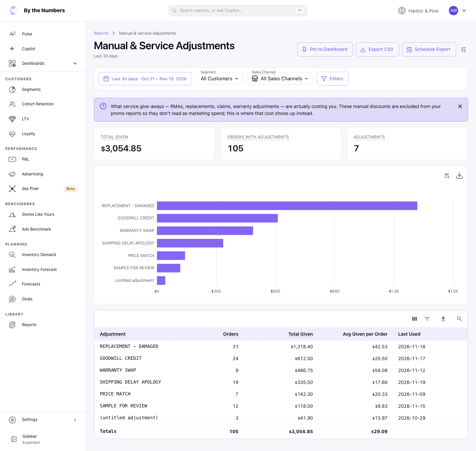This screenshot has height=451, width=476.
Task: Expand the Dashboards menu chevron
Action: pyautogui.click(x=75, y=63)
